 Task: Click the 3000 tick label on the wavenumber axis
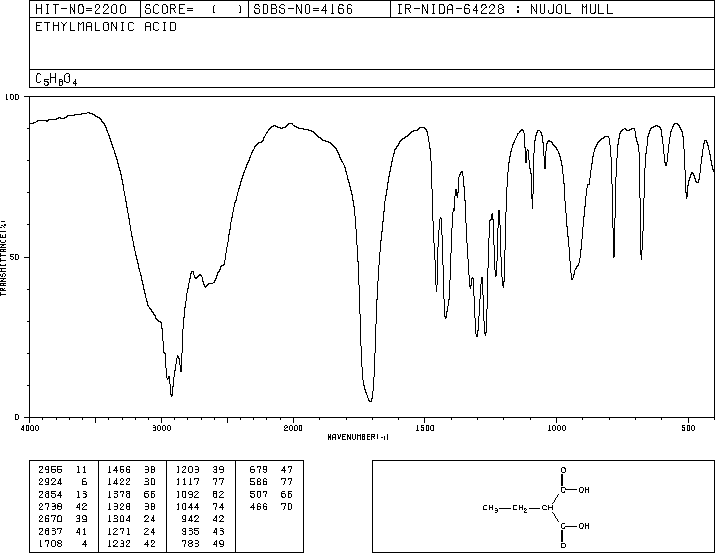[x=161, y=428]
